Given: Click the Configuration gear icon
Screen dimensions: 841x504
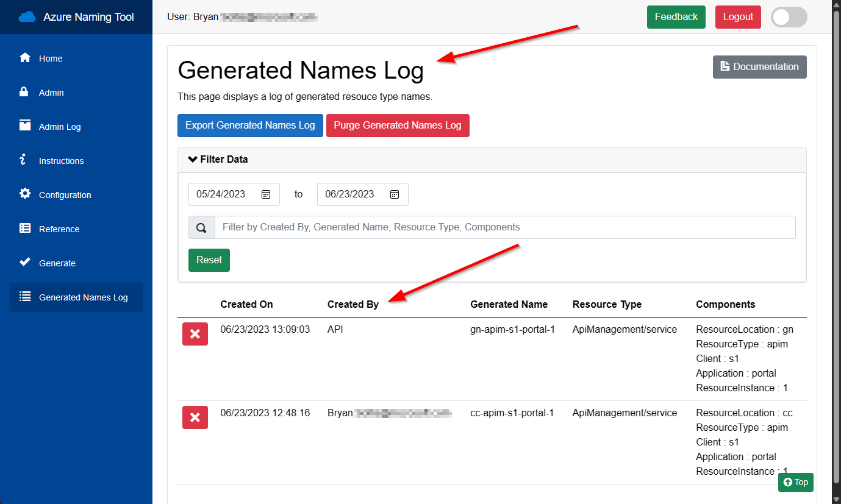Looking at the screenshot, I should (x=25, y=194).
